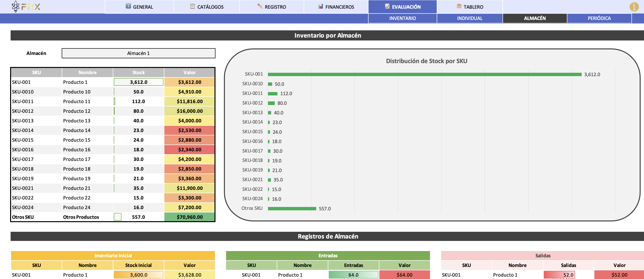Click the FRX atom logo
Viewport: 644px width, 279px height.
(x=15, y=7)
